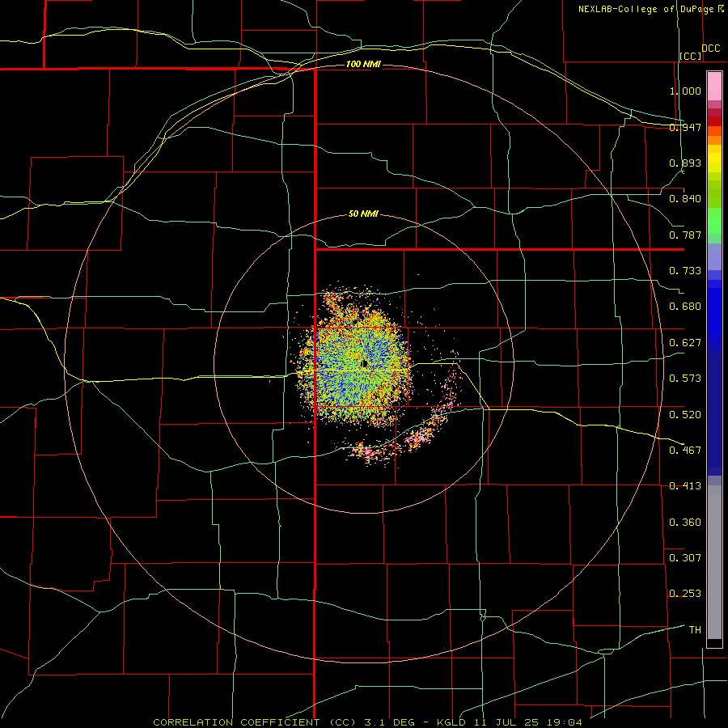This screenshot has width=728, height=728.
Task: Click the [CC] label above the color bar
Action: point(691,56)
